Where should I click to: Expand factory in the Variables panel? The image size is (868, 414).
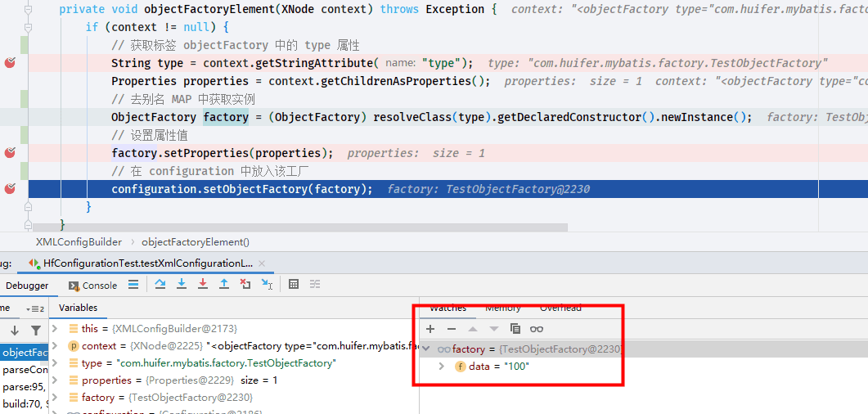55,398
